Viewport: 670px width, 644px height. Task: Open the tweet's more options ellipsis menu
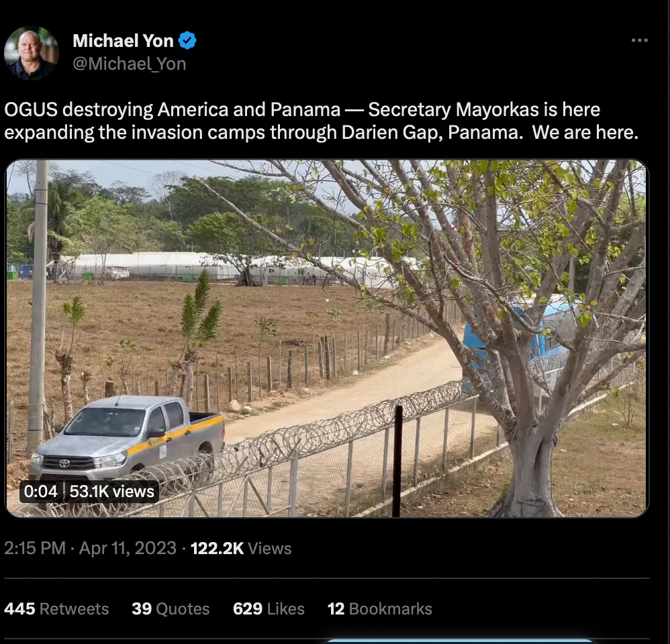[x=639, y=41]
